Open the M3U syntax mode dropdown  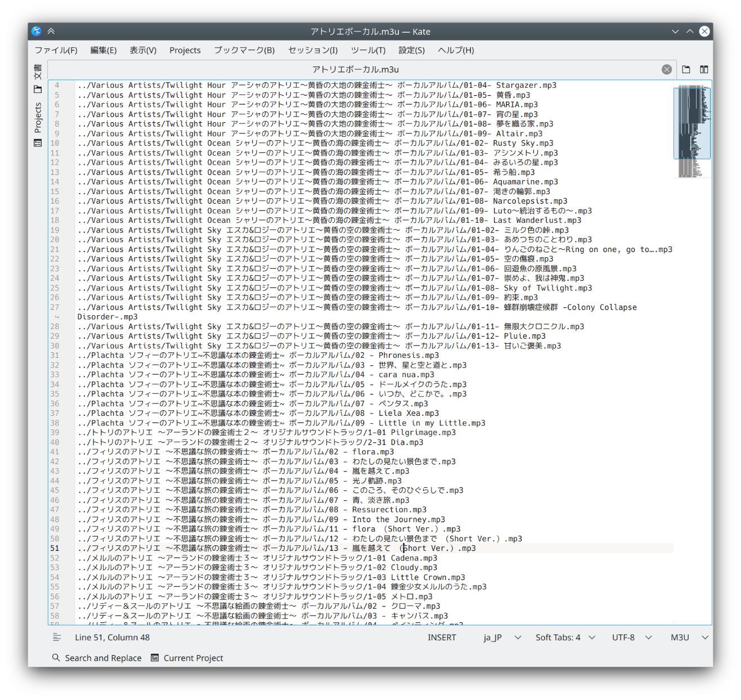pos(689,638)
